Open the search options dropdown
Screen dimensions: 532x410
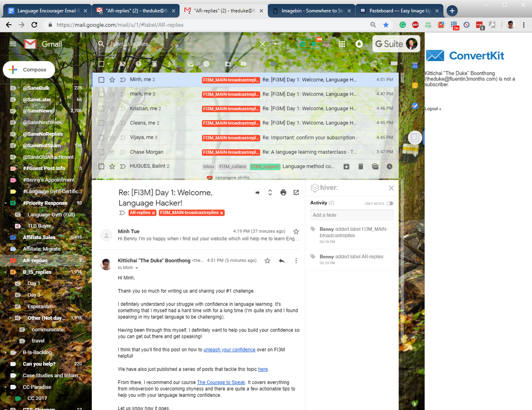coord(275,44)
